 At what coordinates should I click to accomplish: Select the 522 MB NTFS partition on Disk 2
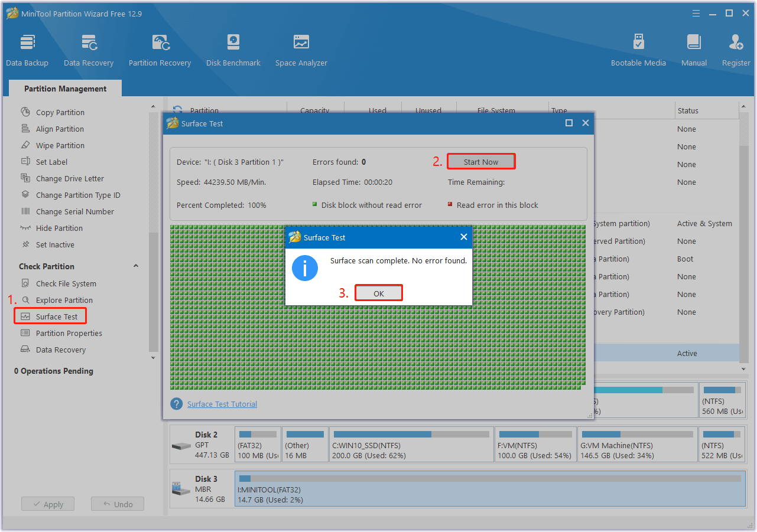tap(722, 444)
